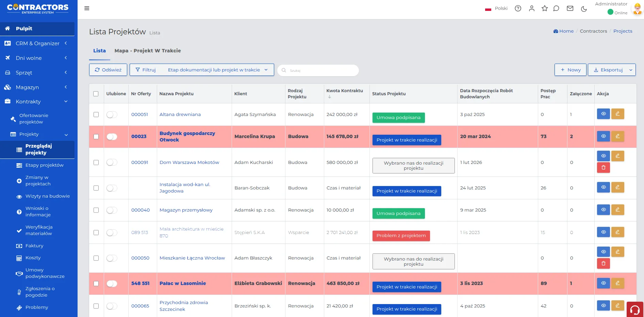
Task: Collapse the Kontrakty sidebar menu
Action: [37, 101]
